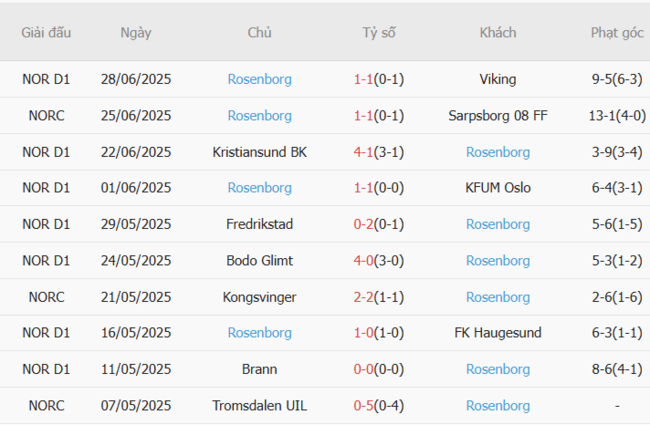Screen dimensions: 650x425
Task: Open the Fredrikstad team link
Action: click(260, 224)
